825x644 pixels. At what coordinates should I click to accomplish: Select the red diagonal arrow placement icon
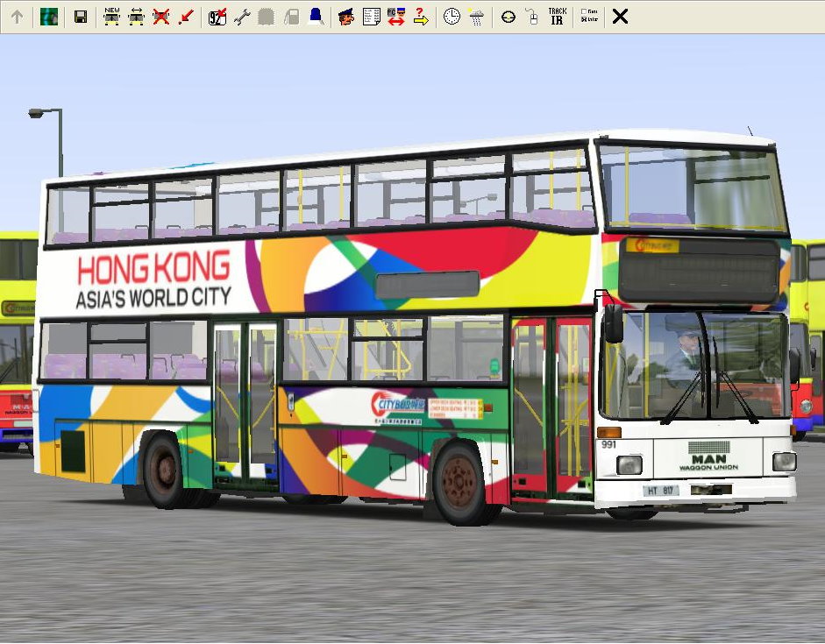coord(186,17)
